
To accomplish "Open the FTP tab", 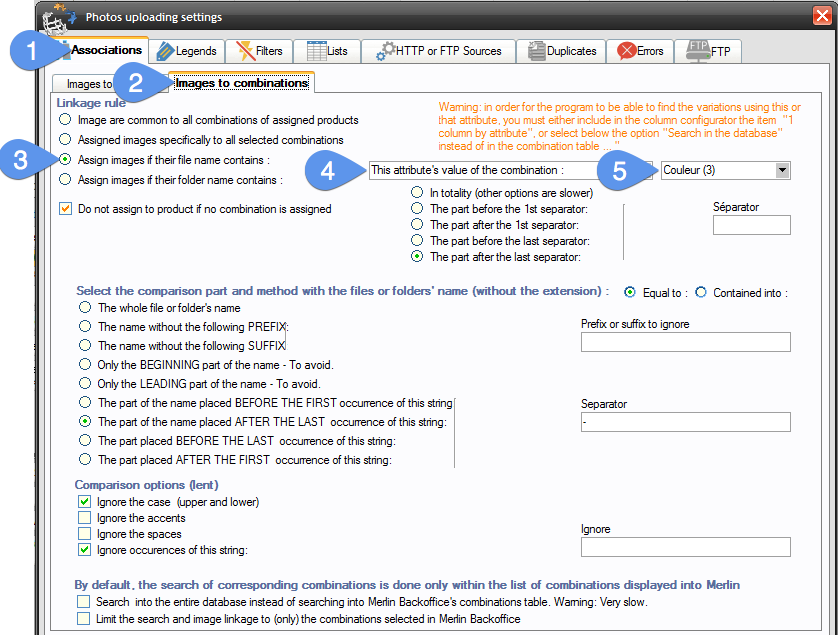I will pos(708,51).
